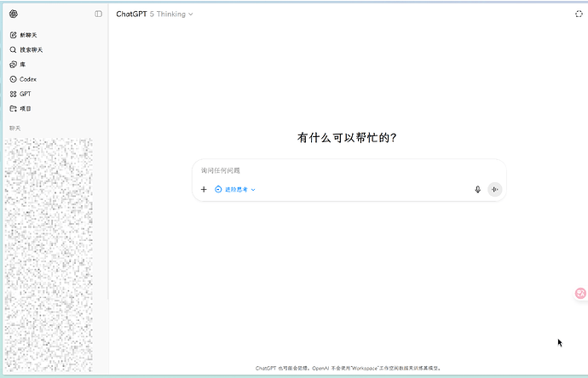Open Codex from the sidebar
Viewport: 588px width, 378px height.
[x=23, y=79]
